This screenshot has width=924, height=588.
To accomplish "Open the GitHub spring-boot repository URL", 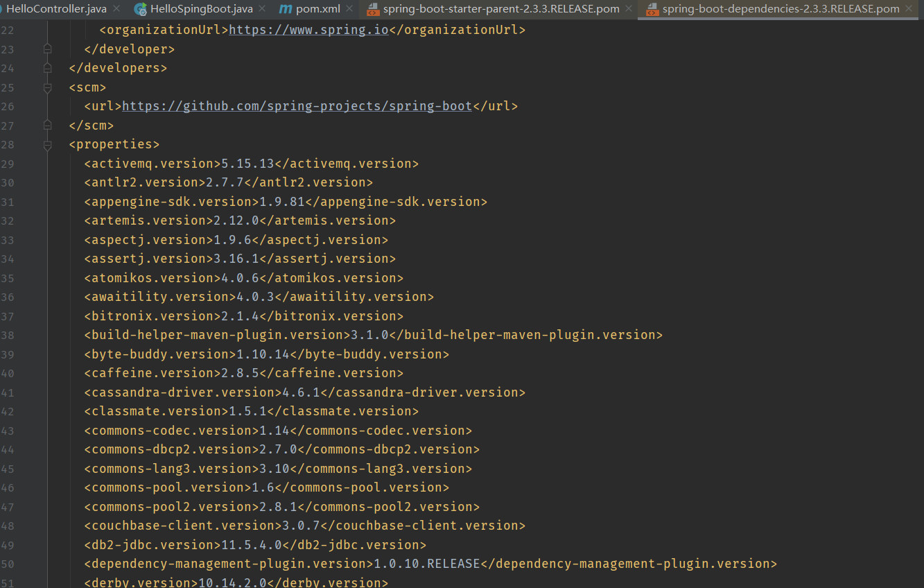I will [297, 106].
